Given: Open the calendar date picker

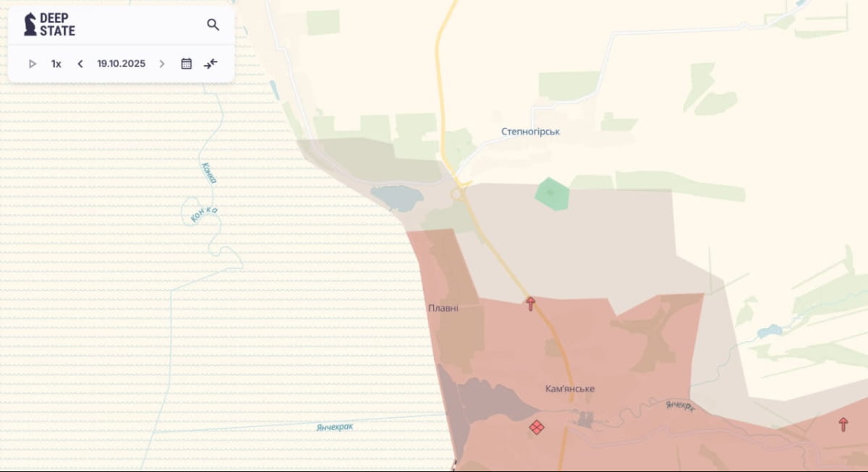Looking at the screenshot, I should [186, 64].
